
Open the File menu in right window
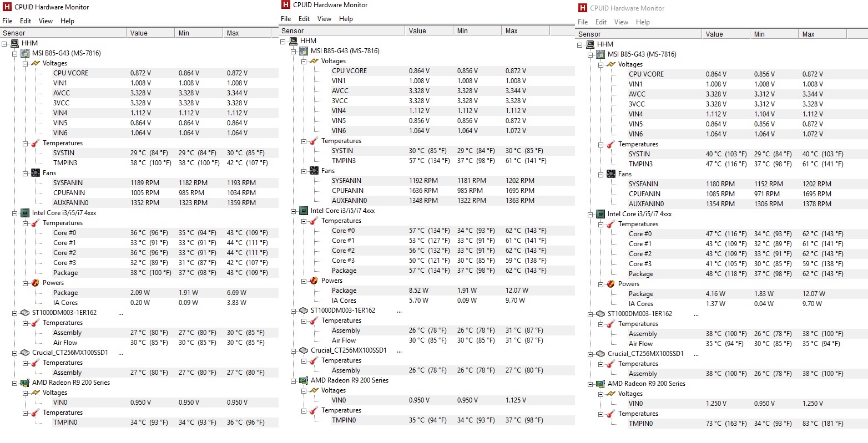tap(583, 22)
